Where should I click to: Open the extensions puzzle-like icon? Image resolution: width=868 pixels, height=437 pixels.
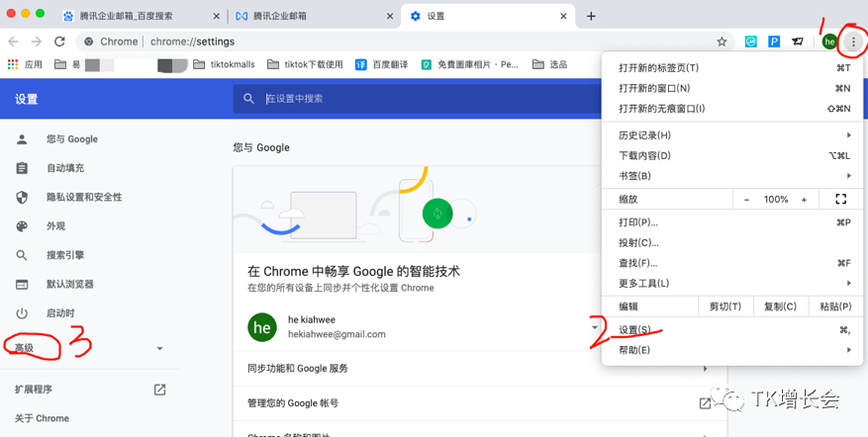pos(797,42)
